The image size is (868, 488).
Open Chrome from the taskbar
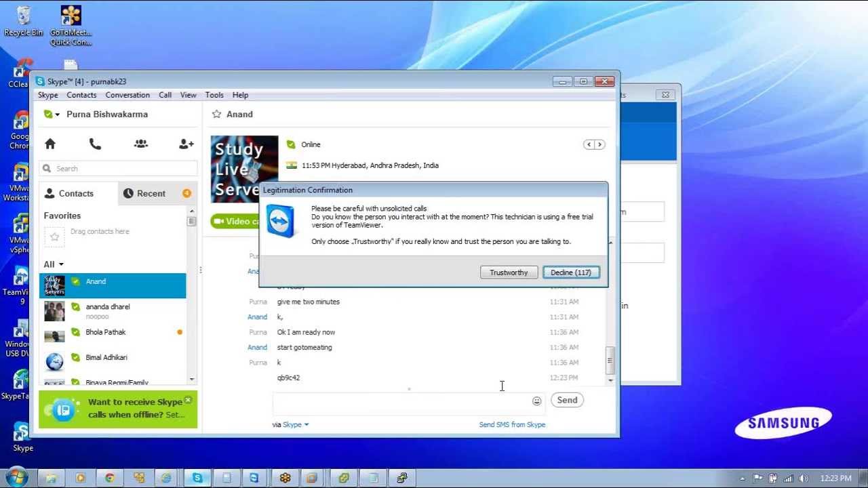pos(110,478)
